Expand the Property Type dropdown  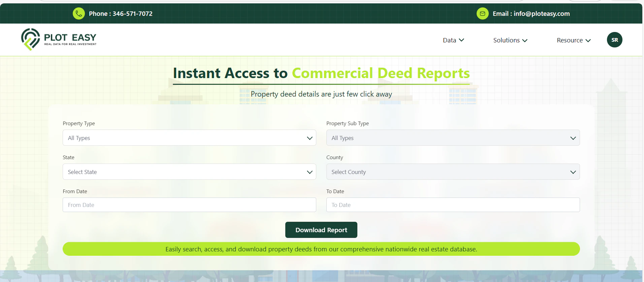coord(189,138)
